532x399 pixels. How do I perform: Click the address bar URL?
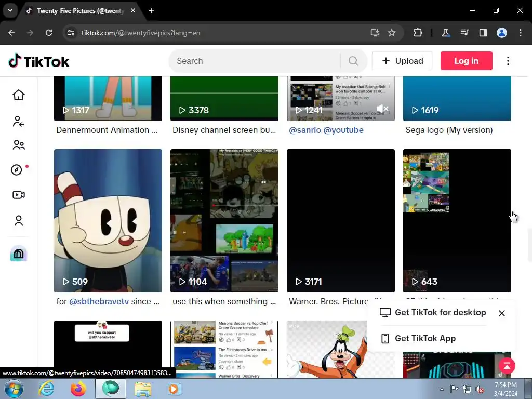click(141, 33)
